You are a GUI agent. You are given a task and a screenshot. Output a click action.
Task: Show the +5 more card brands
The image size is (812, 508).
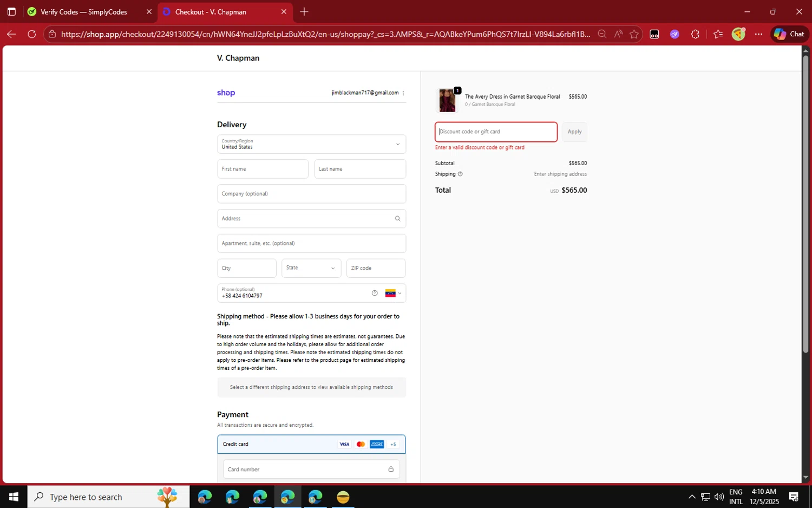click(393, 444)
